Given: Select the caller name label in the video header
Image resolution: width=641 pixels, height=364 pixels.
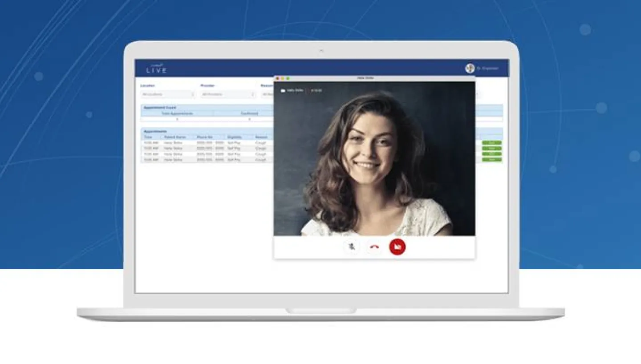Looking at the screenshot, I should [296, 89].
